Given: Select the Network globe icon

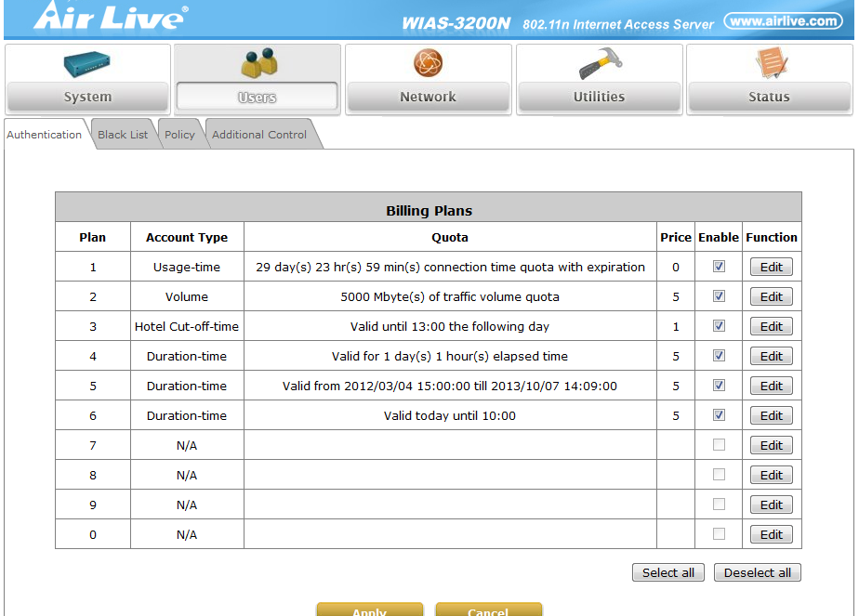Looking at the screenshot, I should coord(428,64).
